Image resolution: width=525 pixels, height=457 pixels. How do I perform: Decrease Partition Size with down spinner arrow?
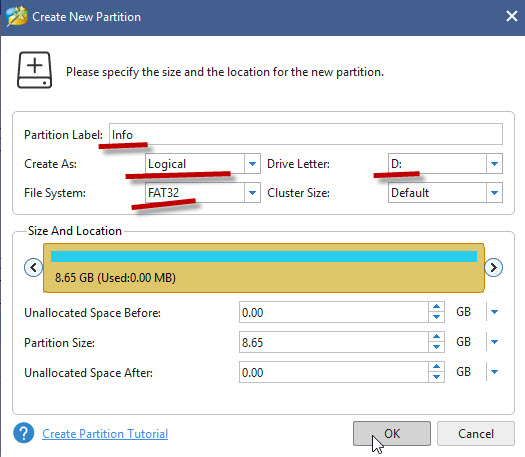pyautogui.click(x=436, y=347)
